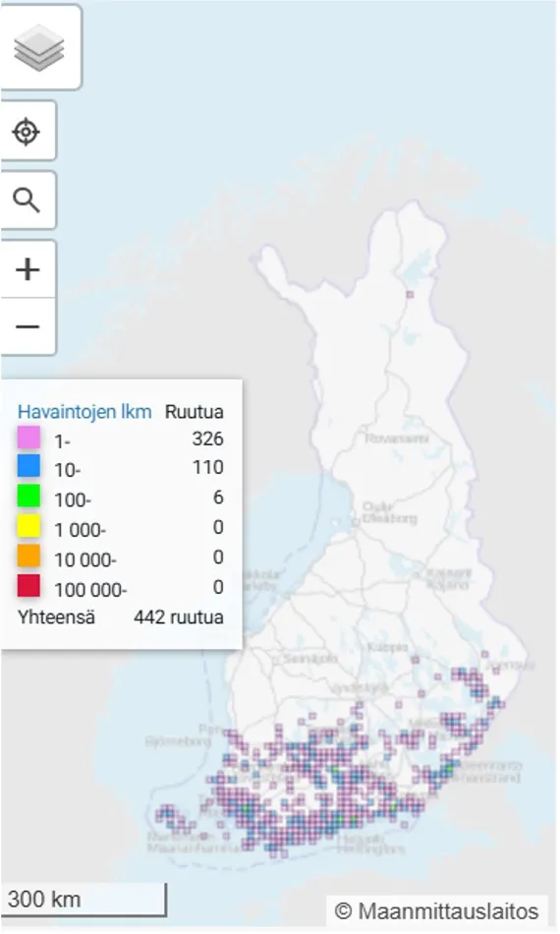Click the Ruutua column header
The image size is (560, 934).
(194, 412)
